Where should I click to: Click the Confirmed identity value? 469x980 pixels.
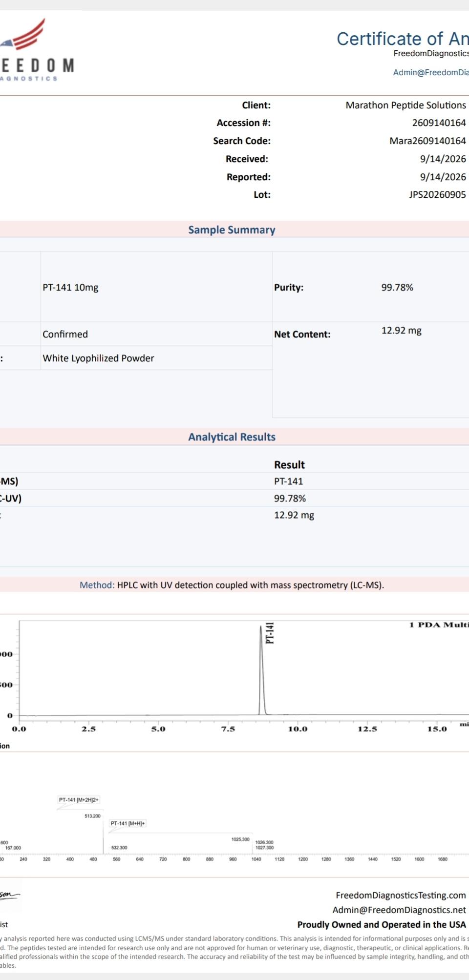point(65,334)
